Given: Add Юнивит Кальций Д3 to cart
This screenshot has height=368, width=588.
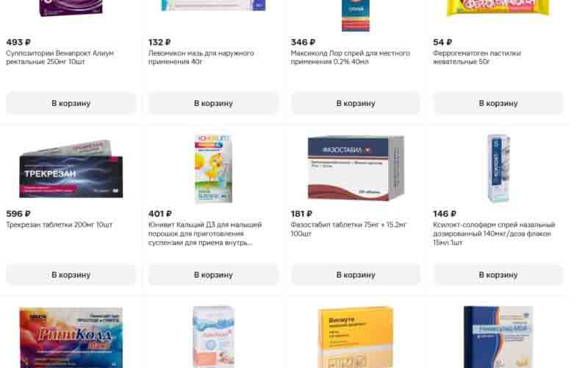Looking at the screenshot, I should [213, 275].
